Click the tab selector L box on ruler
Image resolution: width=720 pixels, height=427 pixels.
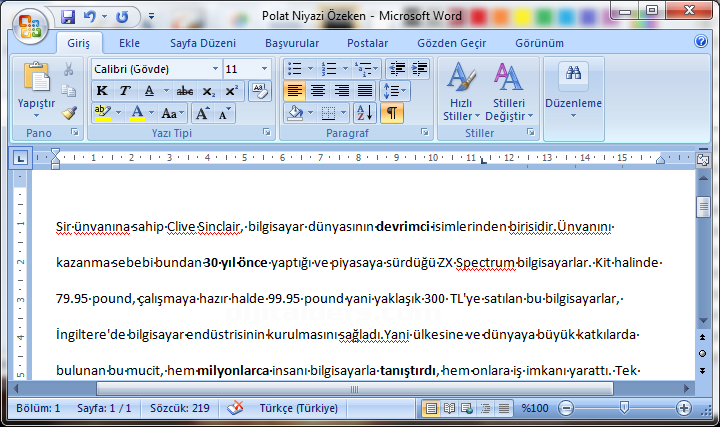(x=20, y=159)
